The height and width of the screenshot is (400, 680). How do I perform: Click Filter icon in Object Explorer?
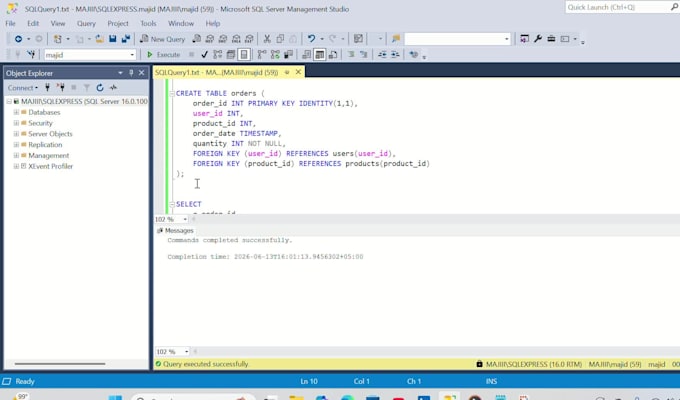point(87,88)
